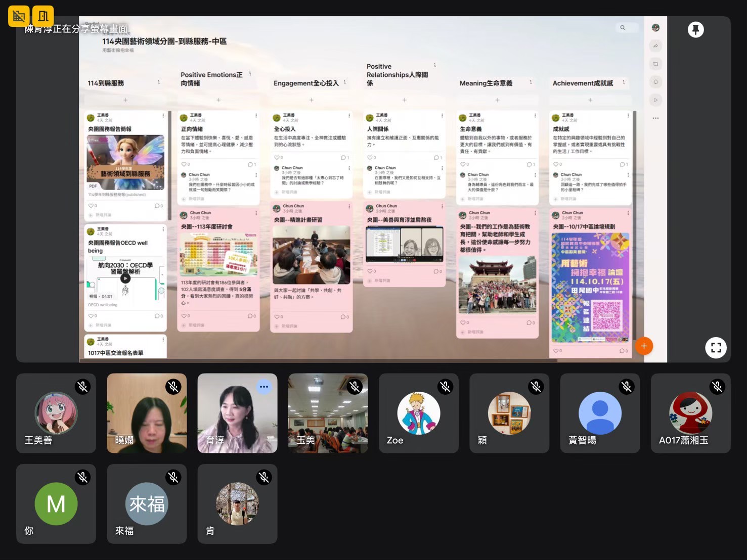The image size is (747, 560).
Task: Open three-dot menu of Engagement全心投入 column
Action: coord(345,82)
